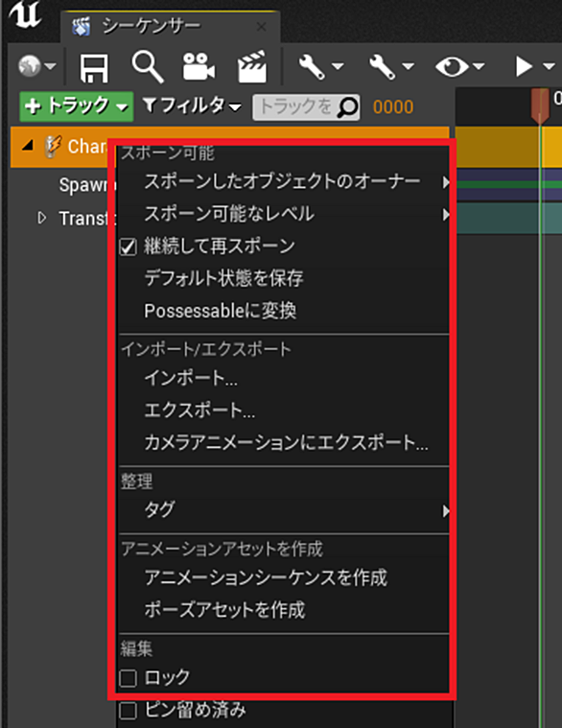Choose アニメーションシーケンスを作成 menu item
Screen dimensions: 562x728
click(284, 577)
